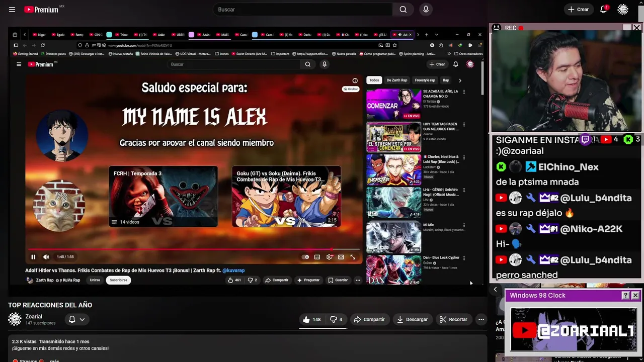Click Guardar under the Zarth Rap video
Viewport: 644px width, 362px height.
pyautogui.click(x=338, y=280)
